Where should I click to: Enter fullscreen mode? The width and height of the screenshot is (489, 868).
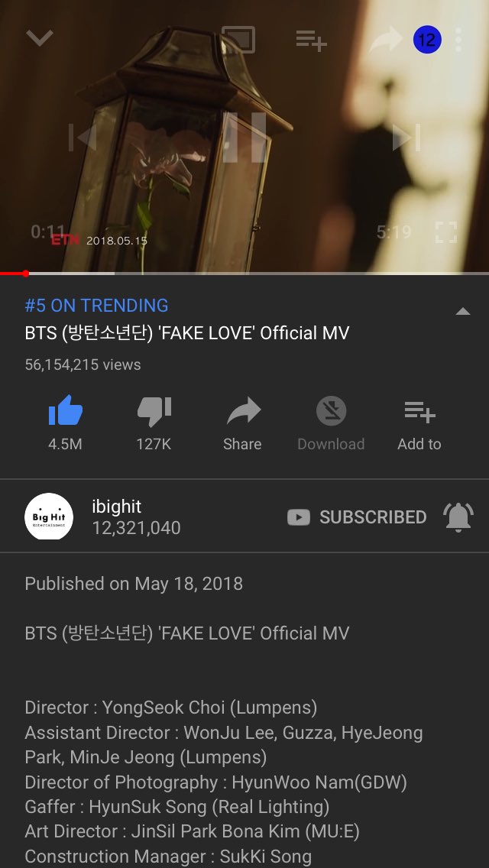(x=445, y=232)
